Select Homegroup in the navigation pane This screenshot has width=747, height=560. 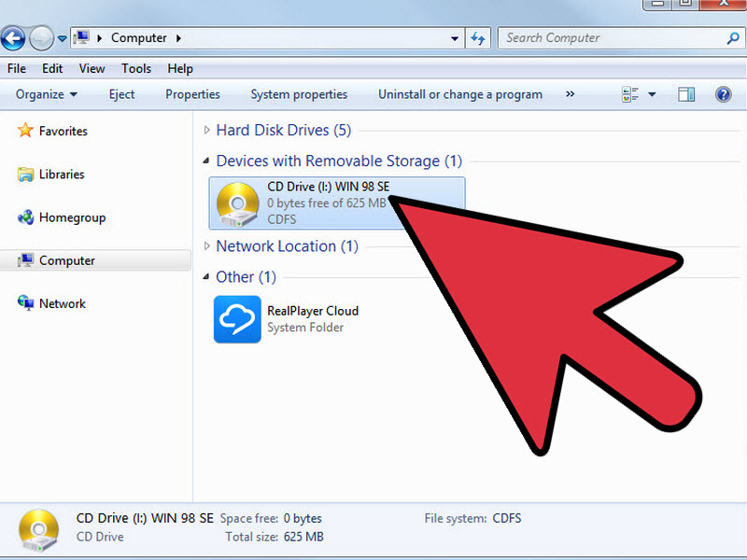coord(73,217)
